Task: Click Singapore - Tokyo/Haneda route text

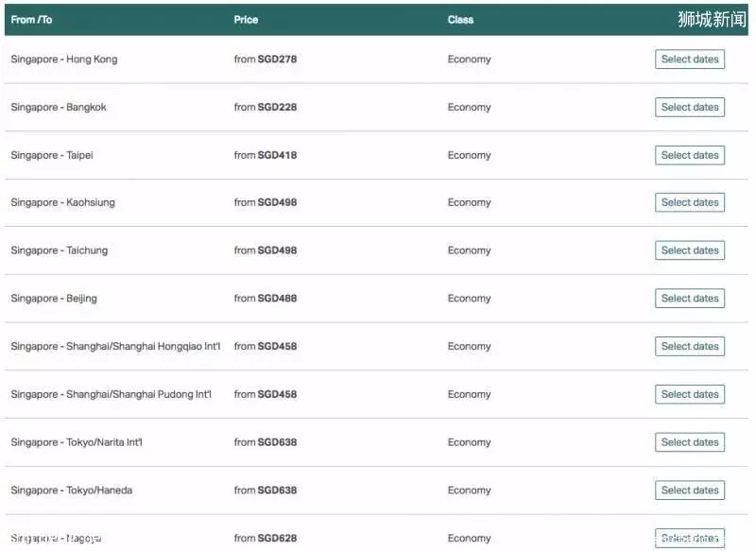Action: click(72, 491)
